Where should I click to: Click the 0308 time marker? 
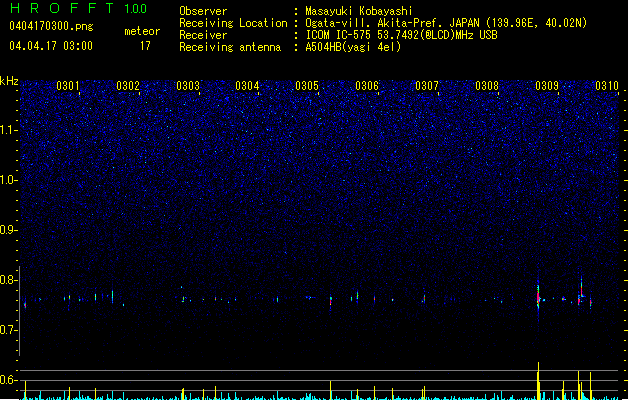point(487,86)
